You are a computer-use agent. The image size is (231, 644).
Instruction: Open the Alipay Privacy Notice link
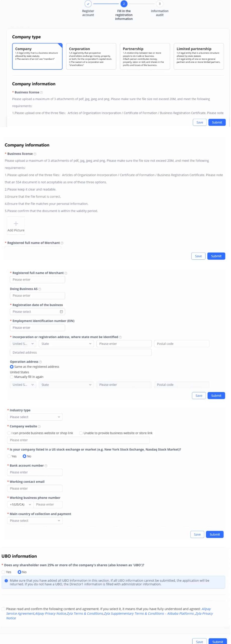click(50, 614)
